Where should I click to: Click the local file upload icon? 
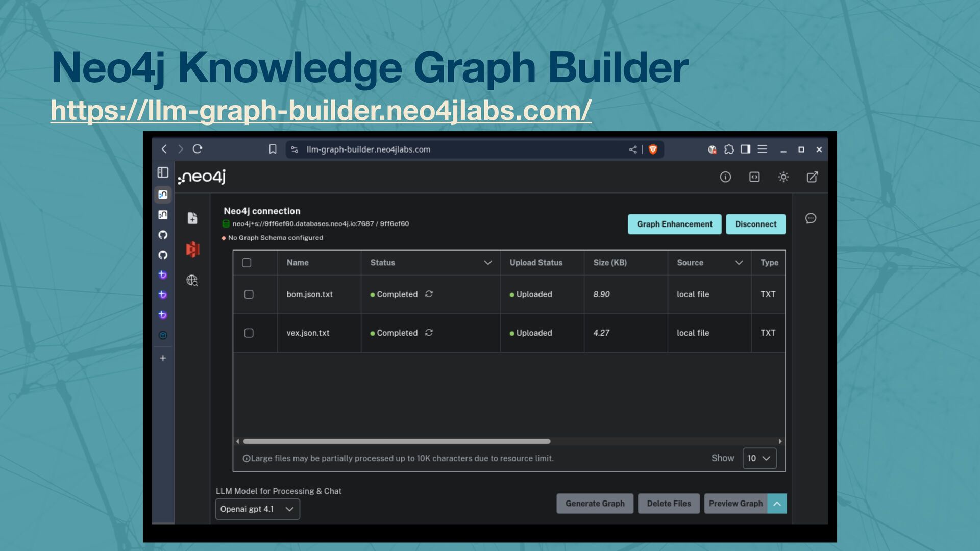pos(192,218)
